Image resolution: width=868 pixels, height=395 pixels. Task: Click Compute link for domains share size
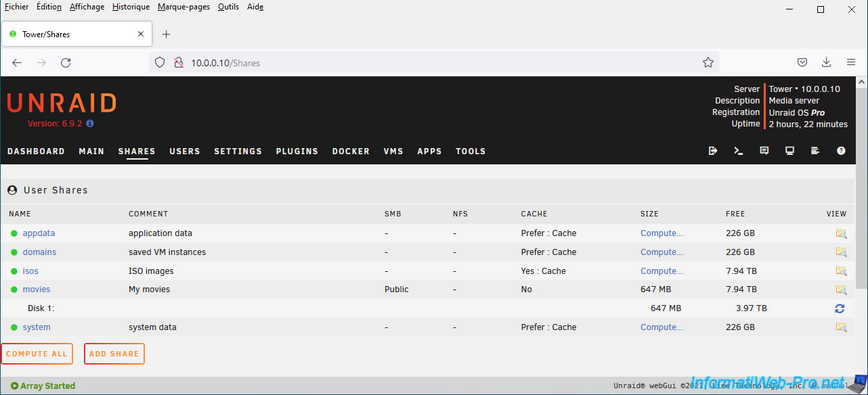pyautogui.click(x=661, y=252)
